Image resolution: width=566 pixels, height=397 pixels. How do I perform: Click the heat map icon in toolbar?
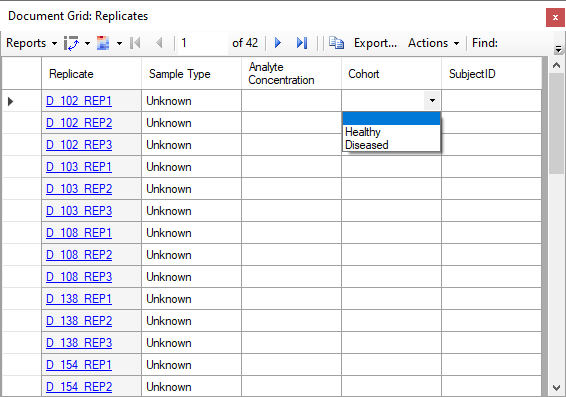(103, 43)
